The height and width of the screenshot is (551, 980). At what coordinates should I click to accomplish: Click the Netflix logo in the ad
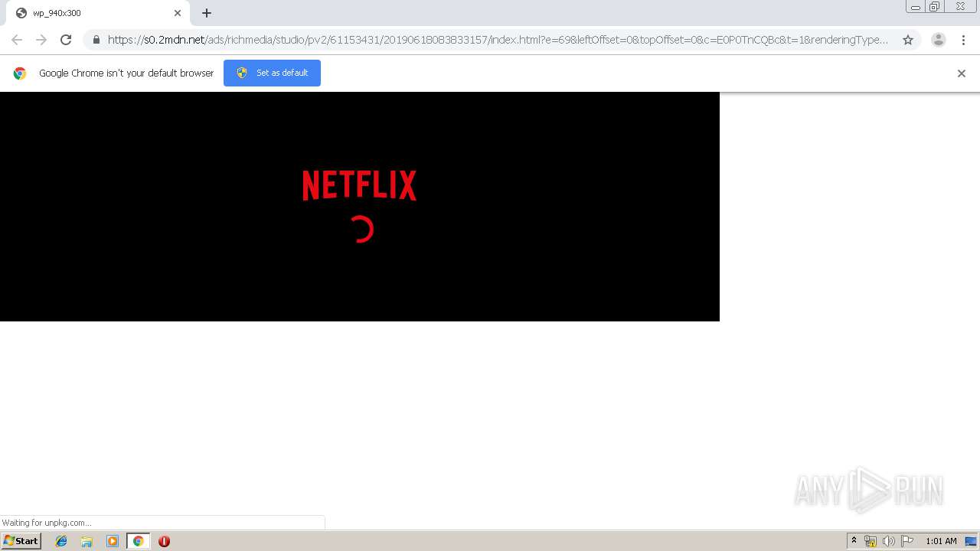tap(359, 185)
